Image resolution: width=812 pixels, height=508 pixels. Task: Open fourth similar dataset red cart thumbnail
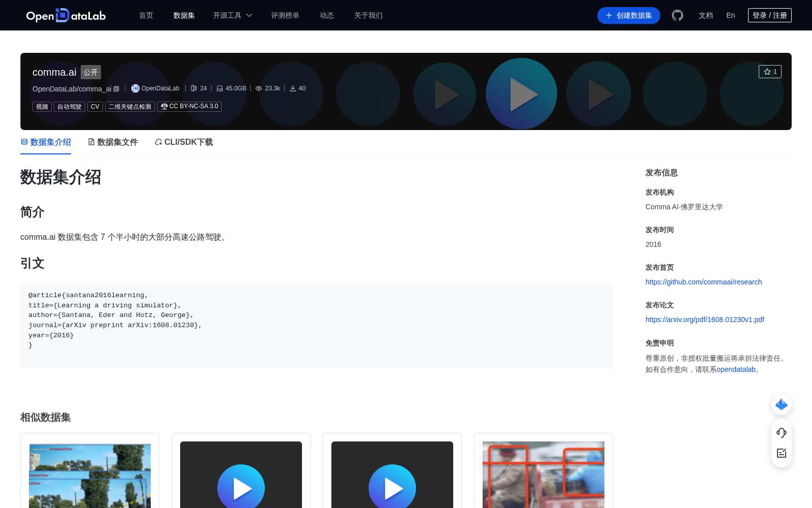(544, 474)
